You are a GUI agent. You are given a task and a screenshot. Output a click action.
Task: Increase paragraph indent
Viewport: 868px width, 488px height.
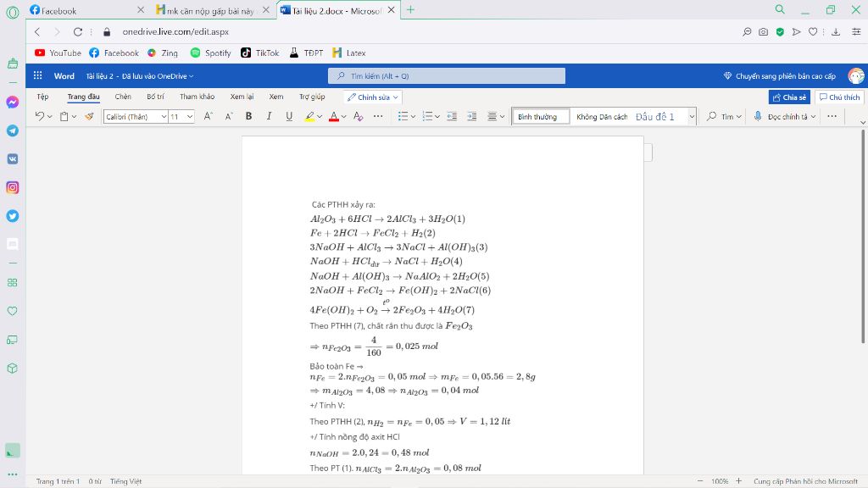(x=471, y=116)
